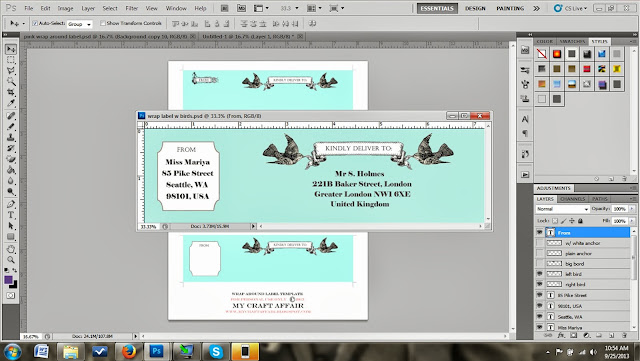Select the Crop tool

coord(11,92)
